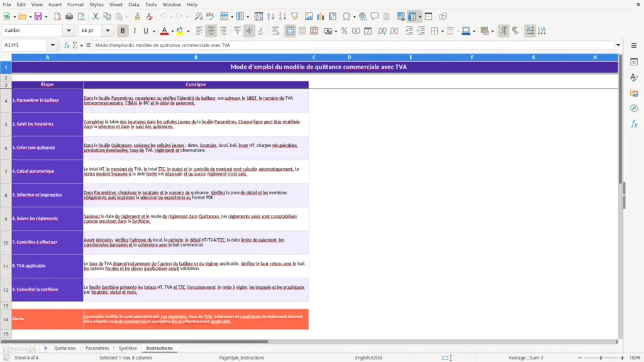Click the AutoFilter funnel icon
This screenshot has width=644, height=362.
point(294,16)
